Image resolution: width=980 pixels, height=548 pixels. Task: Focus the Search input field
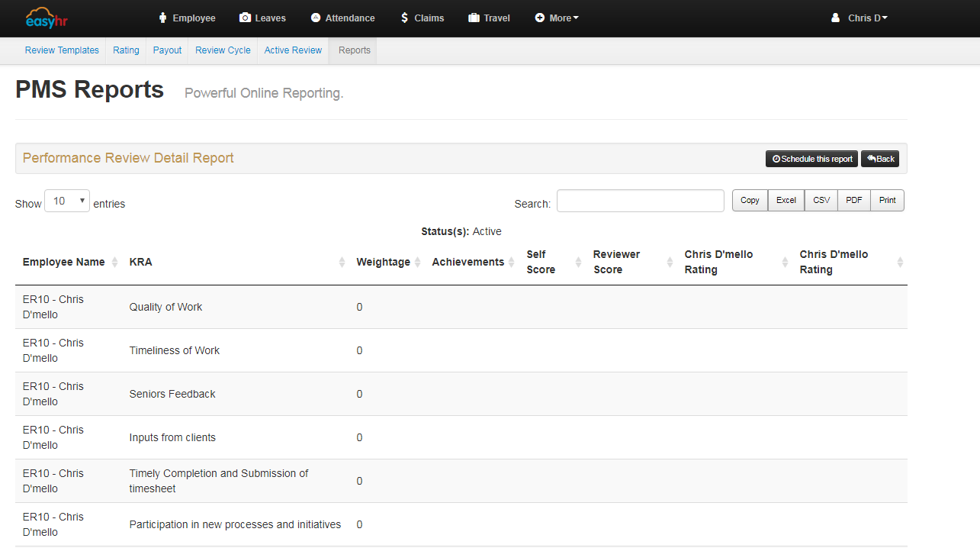click(x=640, y=201)
